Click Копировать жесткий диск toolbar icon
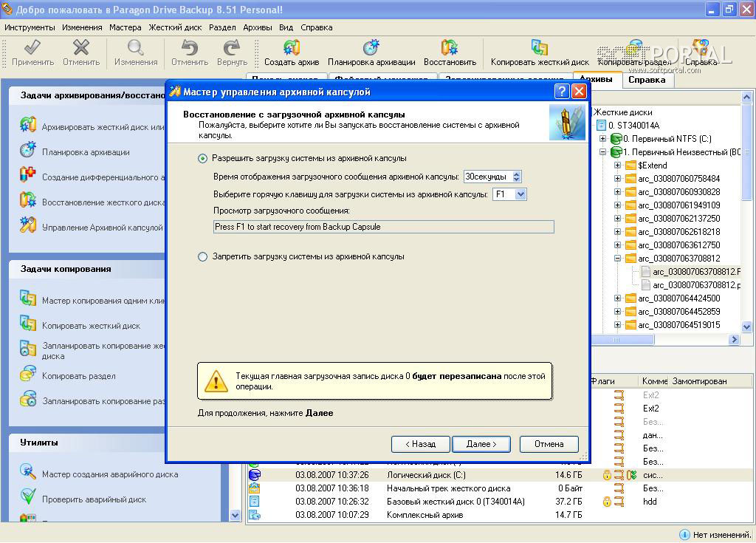 [540, 48]
